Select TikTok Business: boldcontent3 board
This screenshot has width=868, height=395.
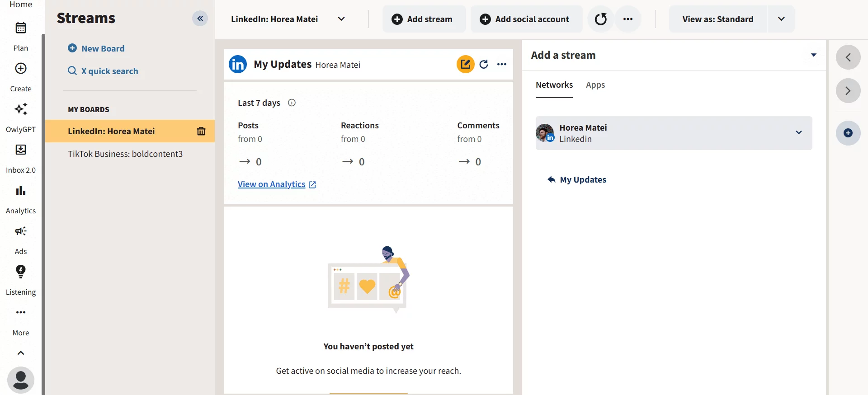tap(125, 154)
